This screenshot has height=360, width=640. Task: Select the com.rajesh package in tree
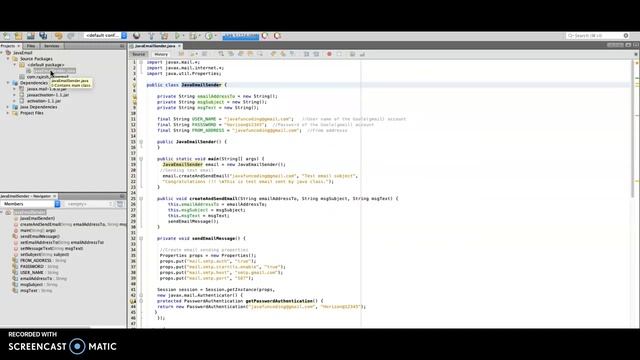click(47, 77)
